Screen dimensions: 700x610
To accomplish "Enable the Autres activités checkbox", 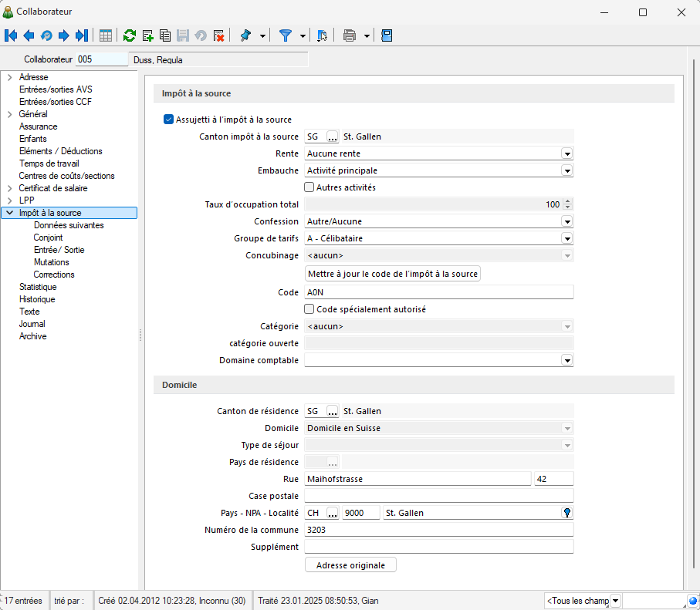I will (309, 187).
